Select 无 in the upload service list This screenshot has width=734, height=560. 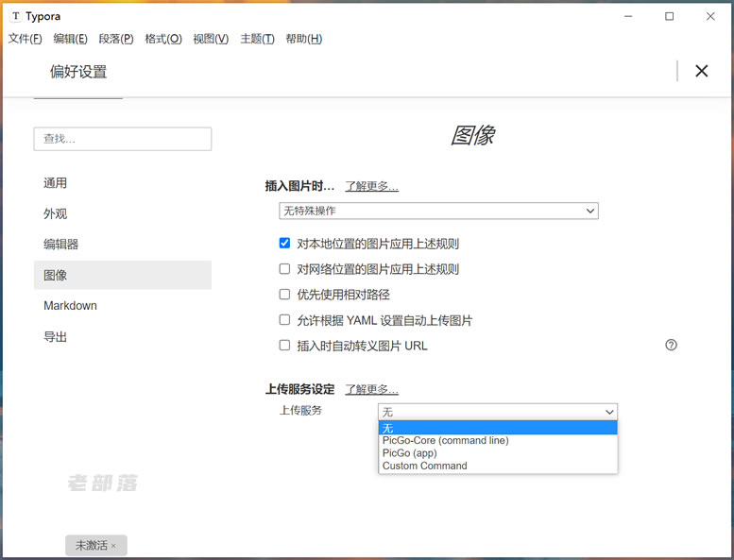(x=498, y=428)
